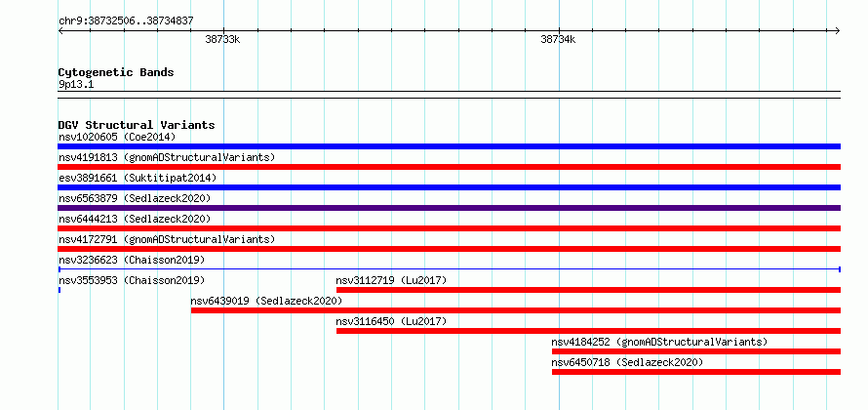
Task: Click the red bar under nsv6439019
Action: (x=516, y=310)
